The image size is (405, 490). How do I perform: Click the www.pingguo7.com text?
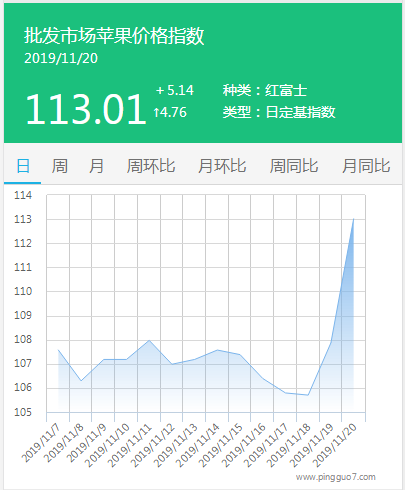point(336,477)
